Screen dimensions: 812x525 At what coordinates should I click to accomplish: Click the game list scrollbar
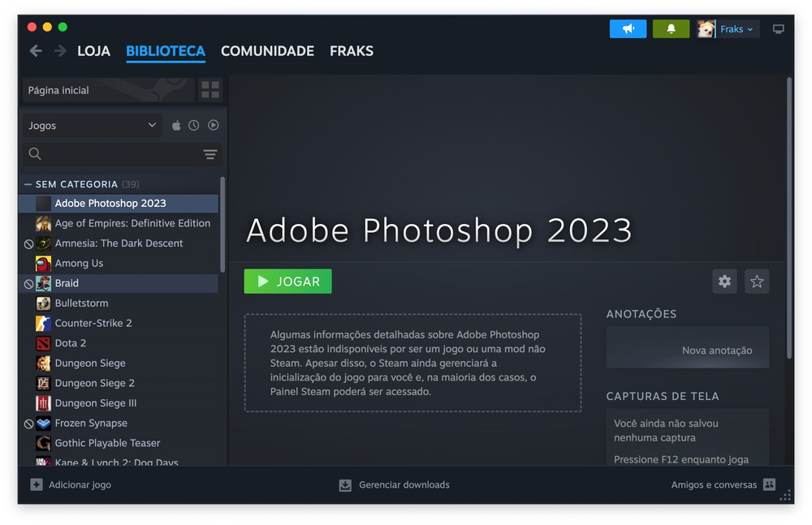[222, 225]
